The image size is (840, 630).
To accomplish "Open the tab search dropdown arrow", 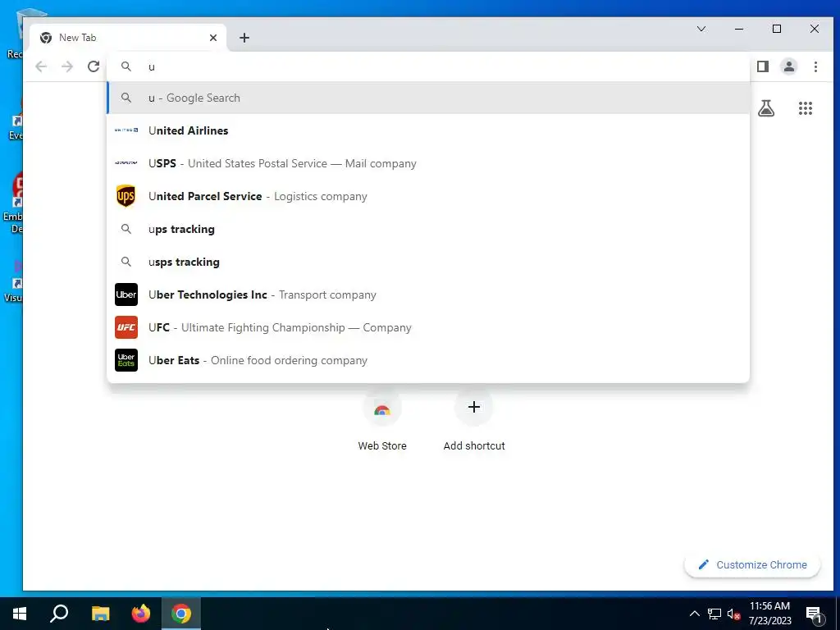I will coord(701,29).
